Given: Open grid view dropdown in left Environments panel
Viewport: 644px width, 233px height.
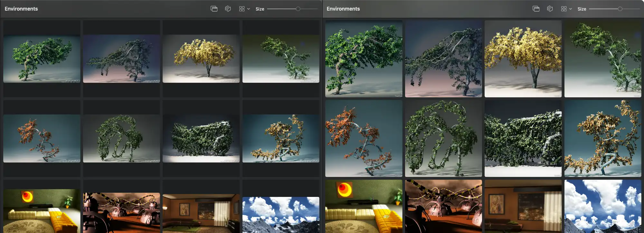Looking at the screenshot, I should tap(244, 9).
